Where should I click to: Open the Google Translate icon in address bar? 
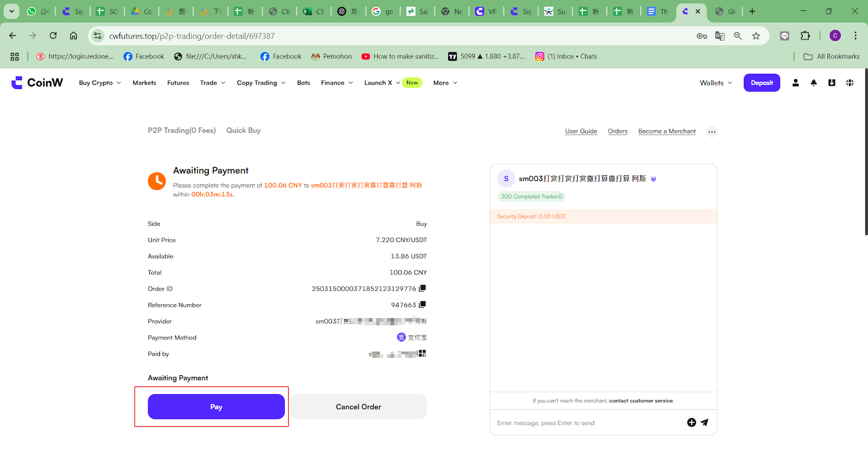720,36
